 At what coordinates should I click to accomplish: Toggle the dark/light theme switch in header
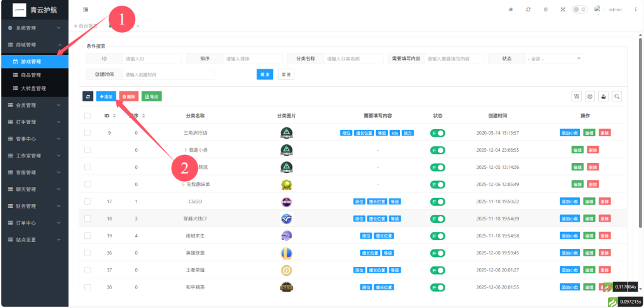click(579, 9)
